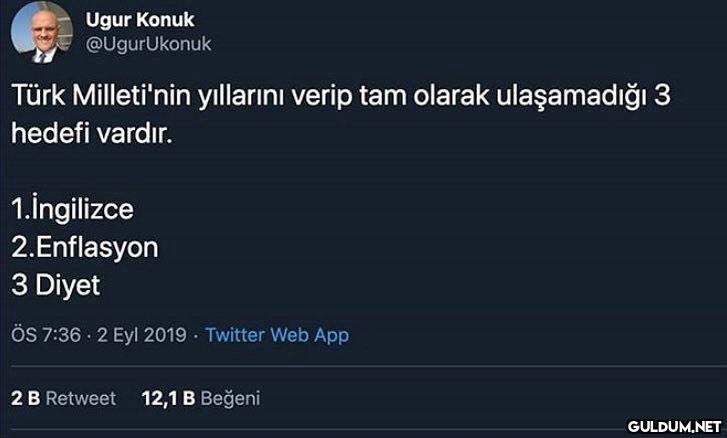This screenshot has height=438, width=727.
Task: Click the 2 Eyl 2019 date
Action: pos(142,335)
